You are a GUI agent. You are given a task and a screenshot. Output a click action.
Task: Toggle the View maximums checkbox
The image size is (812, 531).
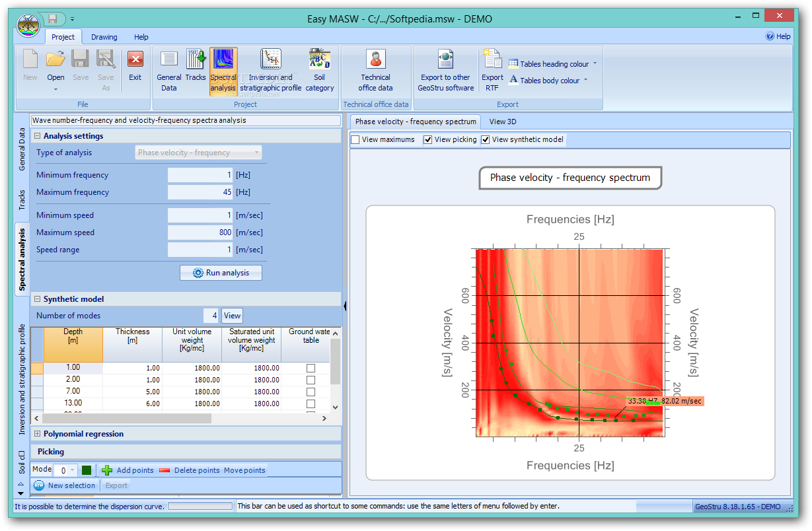(x=355, y=139)
